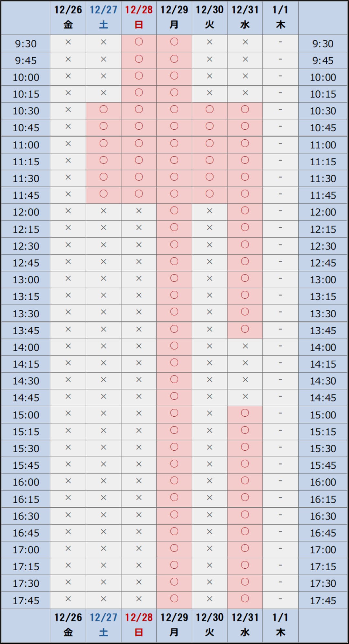Click the 11:00 circle on 12/28
The height and width of the screenshot is (644, 349).
click(x=139, y=143)
